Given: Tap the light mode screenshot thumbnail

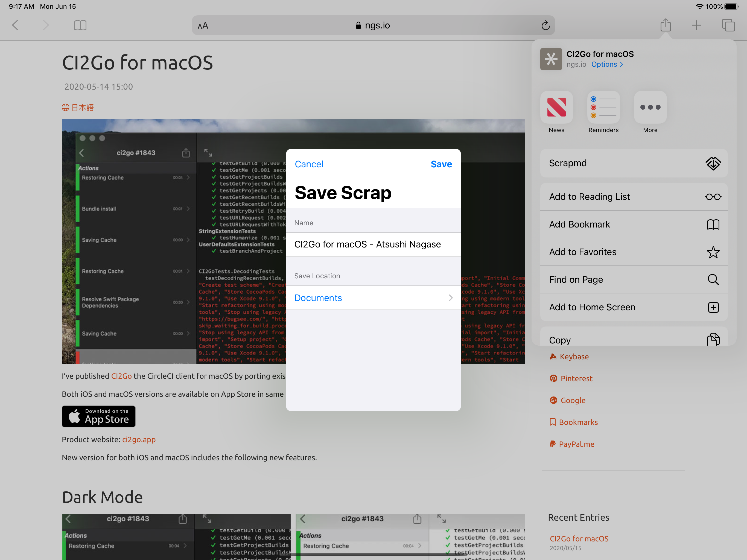Looking at the screenshot, I should [410, 537].
